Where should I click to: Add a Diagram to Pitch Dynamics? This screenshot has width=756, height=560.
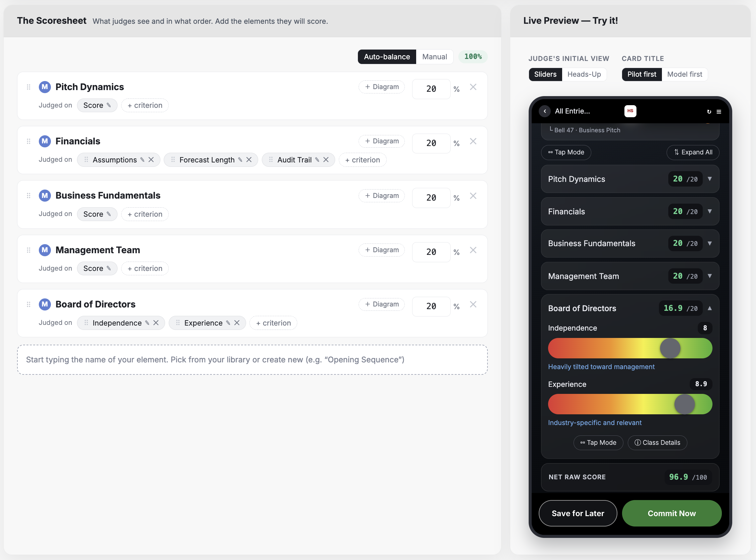(382, 87)
